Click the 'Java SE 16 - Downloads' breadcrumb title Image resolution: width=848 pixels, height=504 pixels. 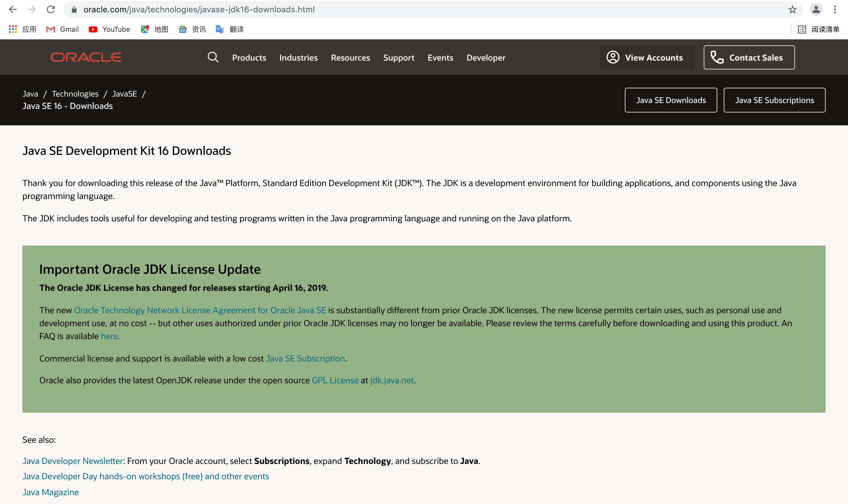68,106
